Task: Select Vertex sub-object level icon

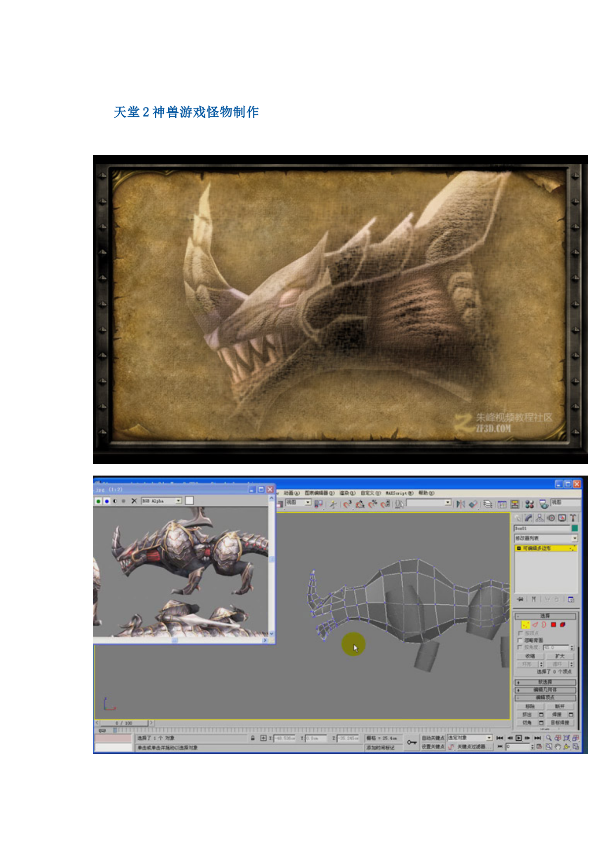Action: pos(526,625)
